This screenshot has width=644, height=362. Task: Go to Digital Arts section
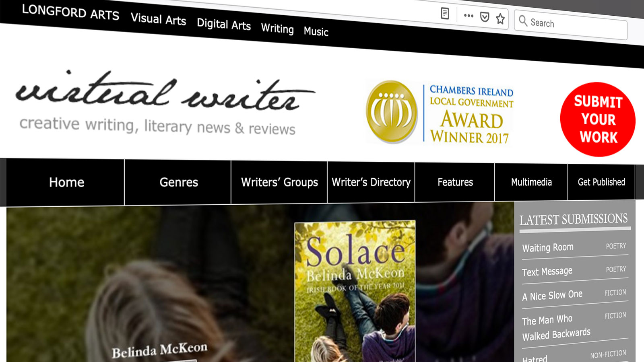click(x=224, y=24)
